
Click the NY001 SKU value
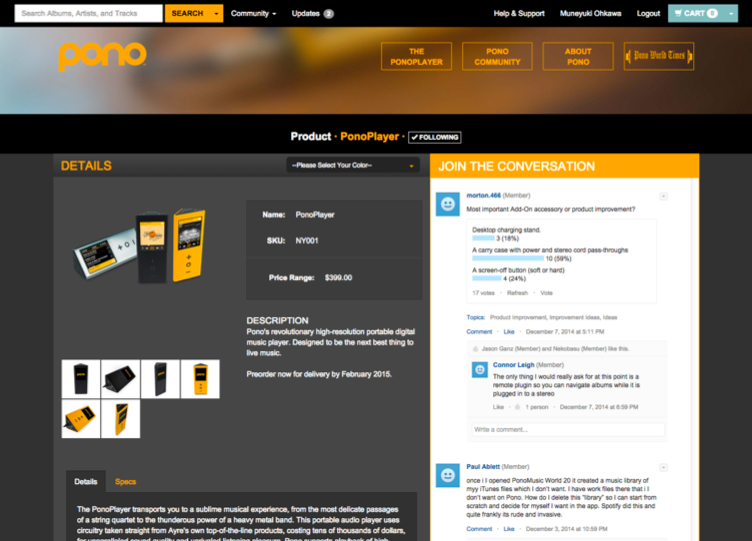tap(307, 241)
